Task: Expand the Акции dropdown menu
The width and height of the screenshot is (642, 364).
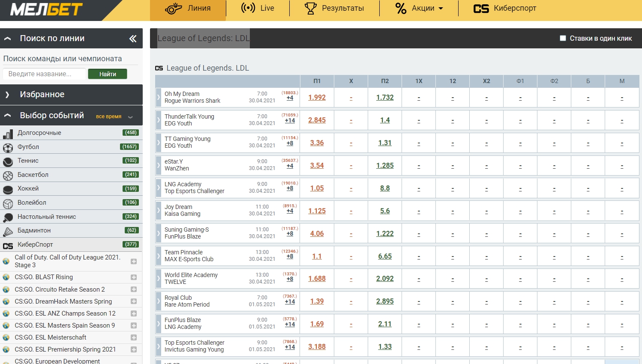Action: point(419,8)
